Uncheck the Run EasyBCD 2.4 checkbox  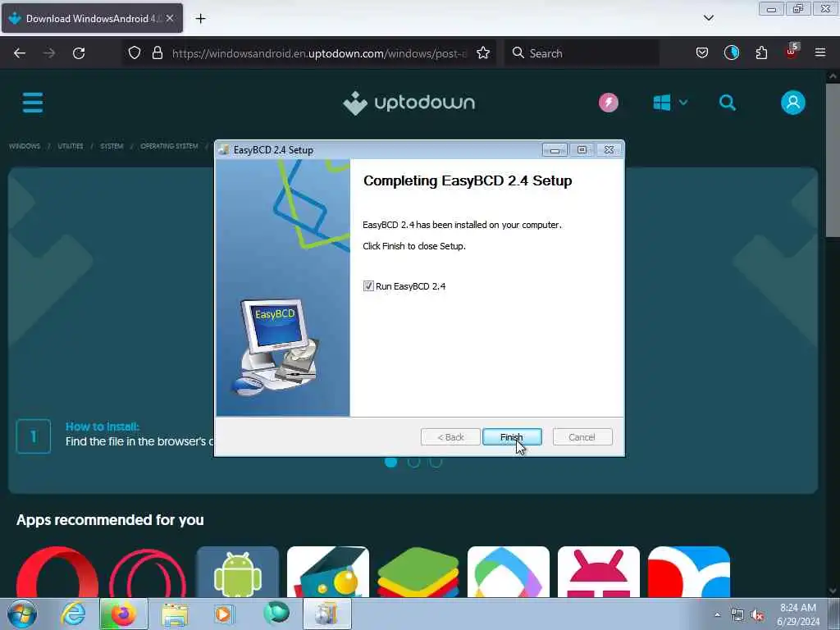point(368,286)
